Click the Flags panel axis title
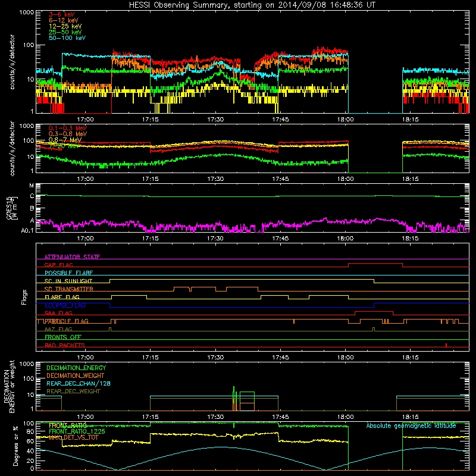476x476 pixels. coord(24,297)
